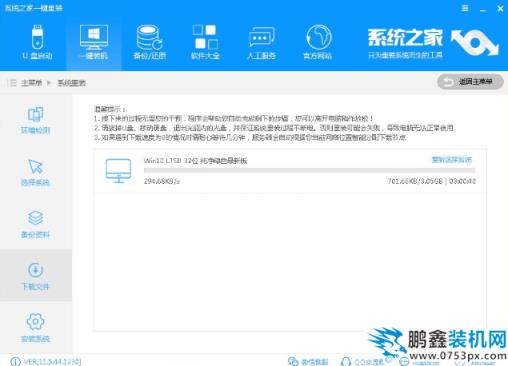Screen dimensions: 508x366
Task: Click the 重新选择系统 link
Action: tap(452, 160)
